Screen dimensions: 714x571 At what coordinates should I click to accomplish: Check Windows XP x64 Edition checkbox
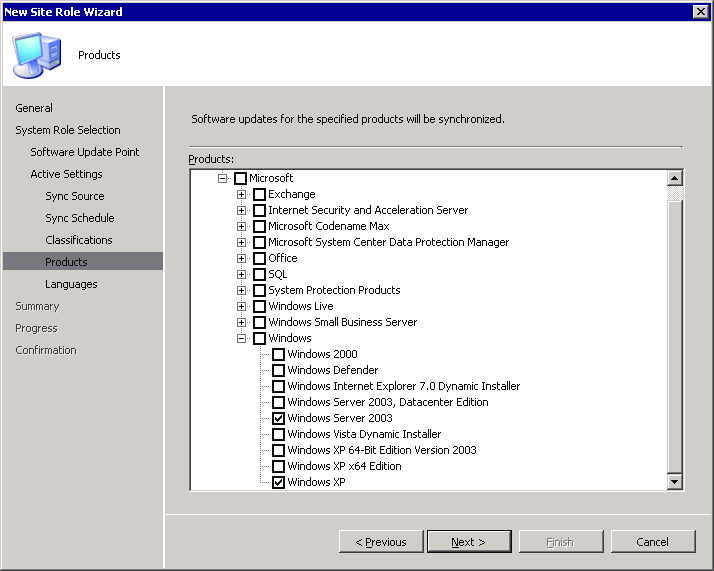(279, 466)
